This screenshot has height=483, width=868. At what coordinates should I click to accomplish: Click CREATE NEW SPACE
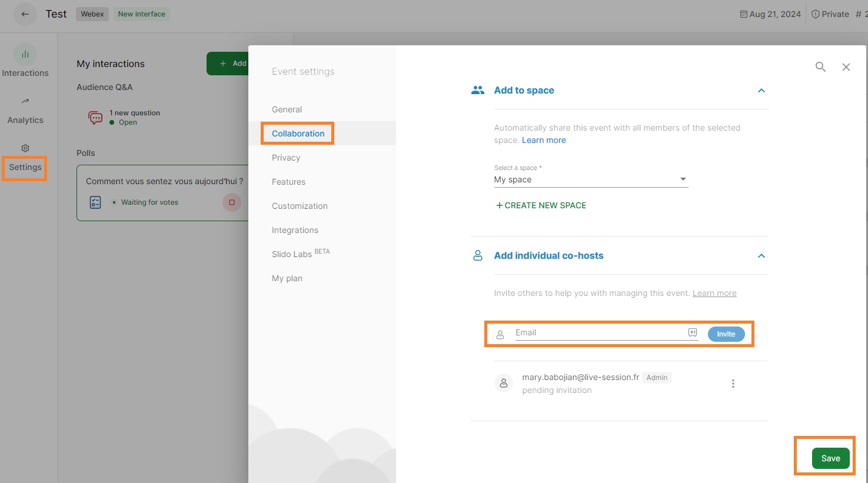click(x=541, y=205)
